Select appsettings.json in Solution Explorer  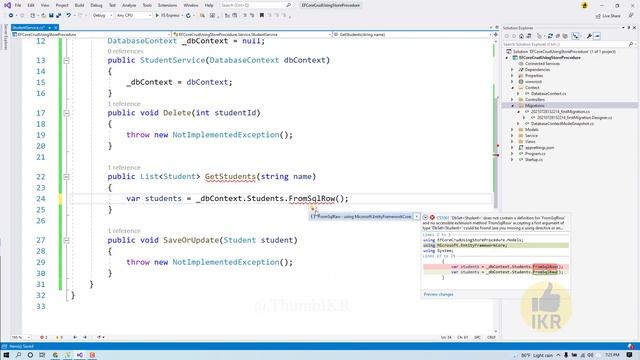point(539,148)
